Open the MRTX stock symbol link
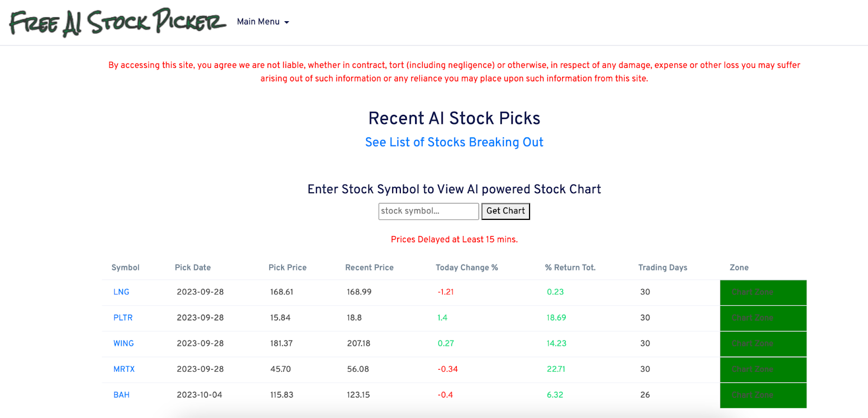The height and width of the screenshot is (418, 868). (124, 369)
